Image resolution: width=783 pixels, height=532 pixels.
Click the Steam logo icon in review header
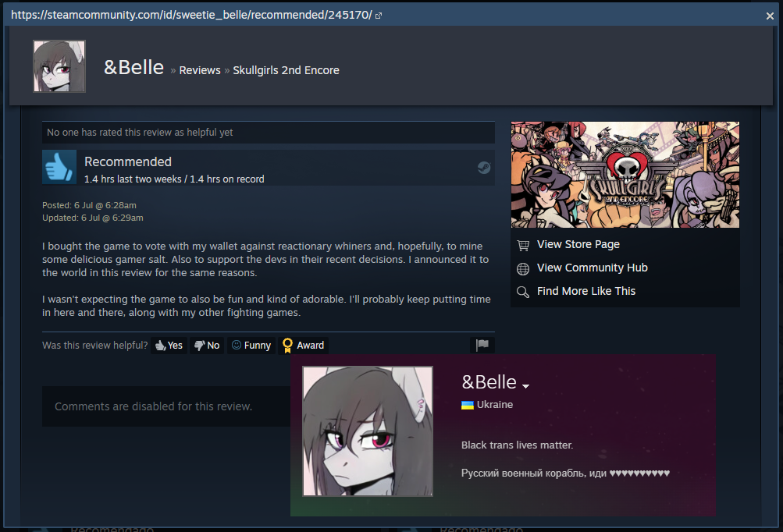484,168
